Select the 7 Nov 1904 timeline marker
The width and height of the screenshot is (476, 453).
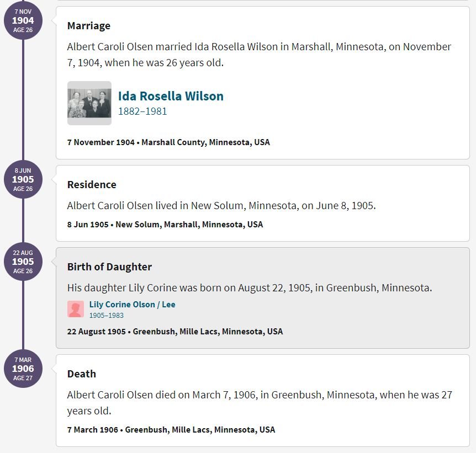pos(23,20)
